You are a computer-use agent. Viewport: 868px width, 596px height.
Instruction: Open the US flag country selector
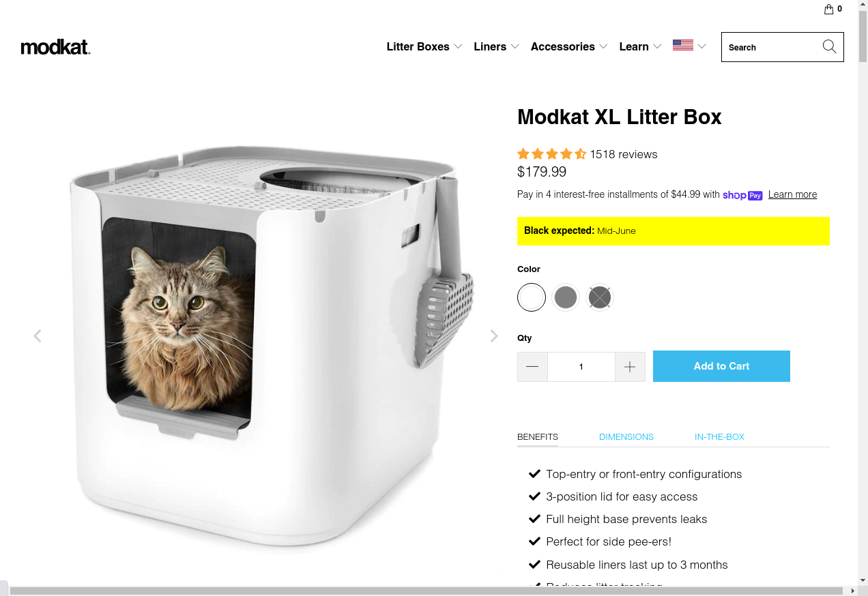tap(689, 46)
